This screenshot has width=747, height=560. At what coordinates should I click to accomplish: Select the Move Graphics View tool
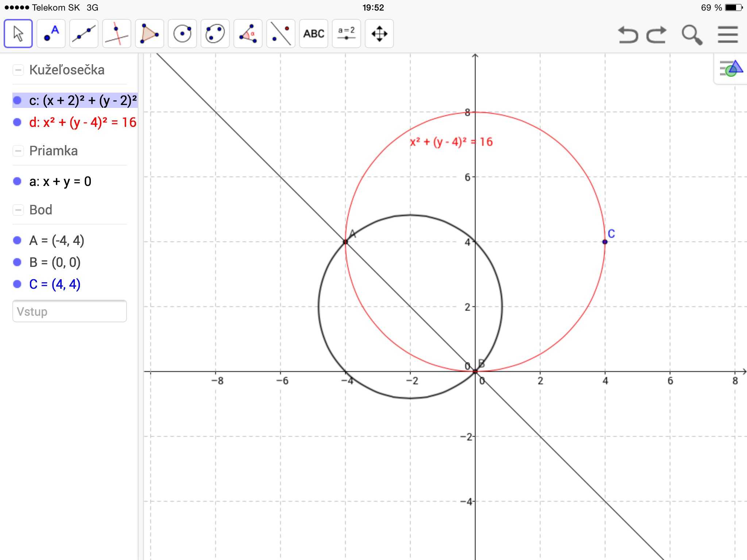pyautogui.click(x=379, y=34)
